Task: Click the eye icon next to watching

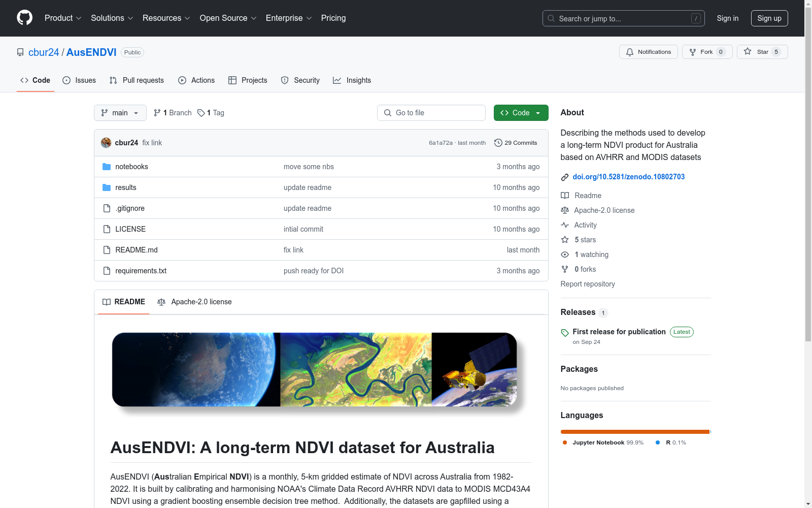Action: [565, 255]
